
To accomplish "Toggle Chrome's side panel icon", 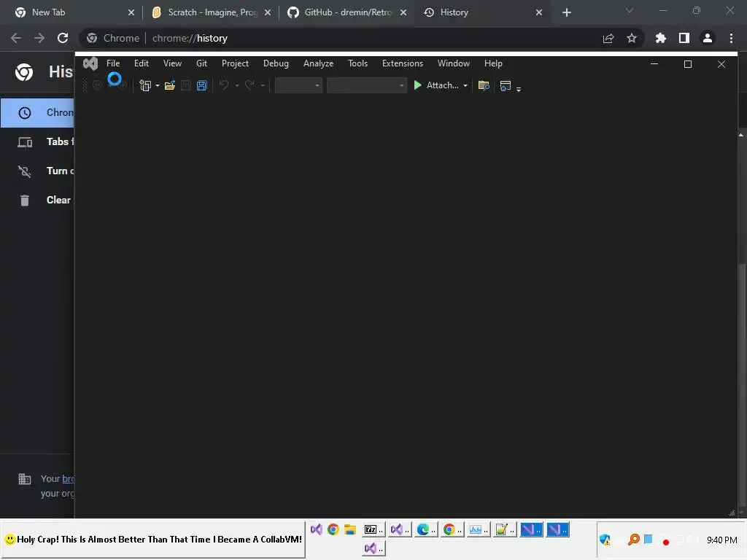I will click(x=684, y=38).
